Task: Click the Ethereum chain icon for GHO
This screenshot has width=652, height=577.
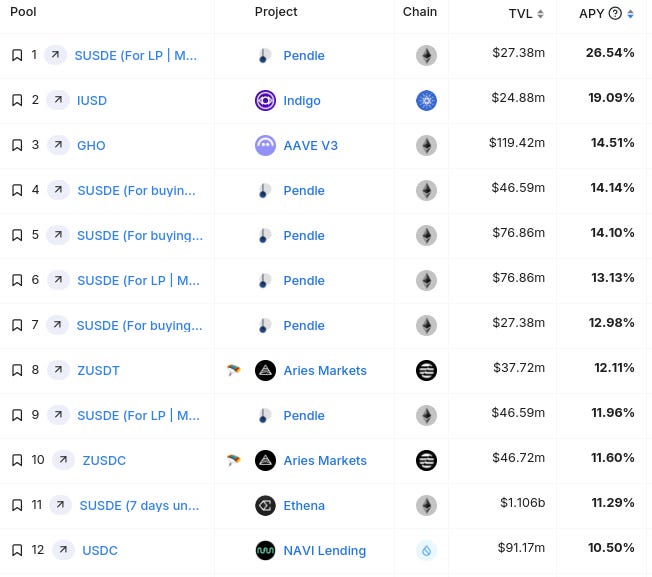Action: click(426, 145)
